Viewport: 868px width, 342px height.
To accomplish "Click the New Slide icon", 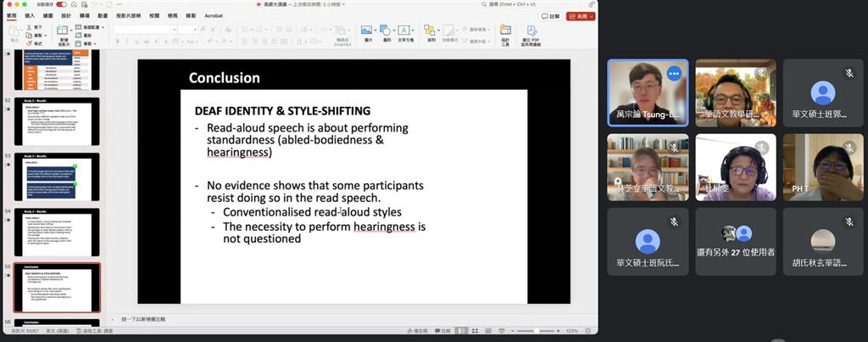I will [62, 31].
